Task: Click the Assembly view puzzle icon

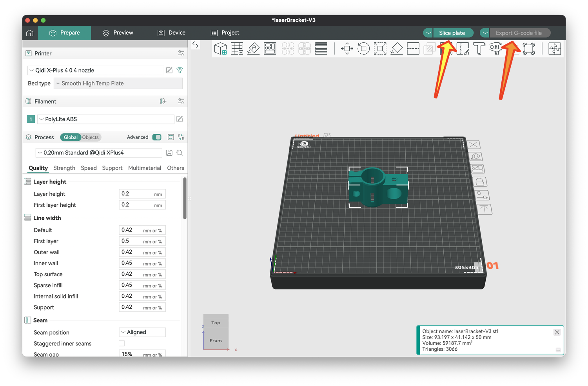Action: [x=554, y=49]
